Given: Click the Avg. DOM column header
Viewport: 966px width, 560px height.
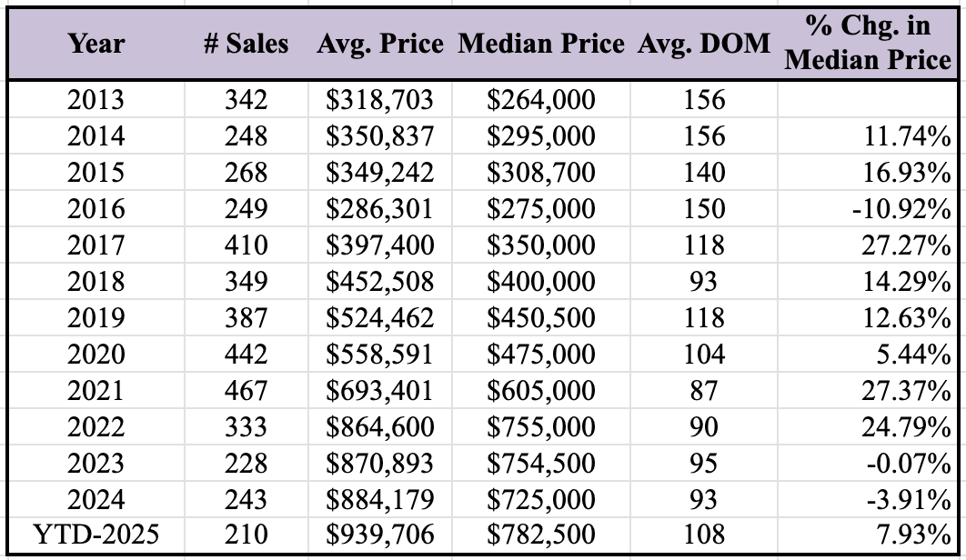Looking at the screenshot, I should (704, 44).
